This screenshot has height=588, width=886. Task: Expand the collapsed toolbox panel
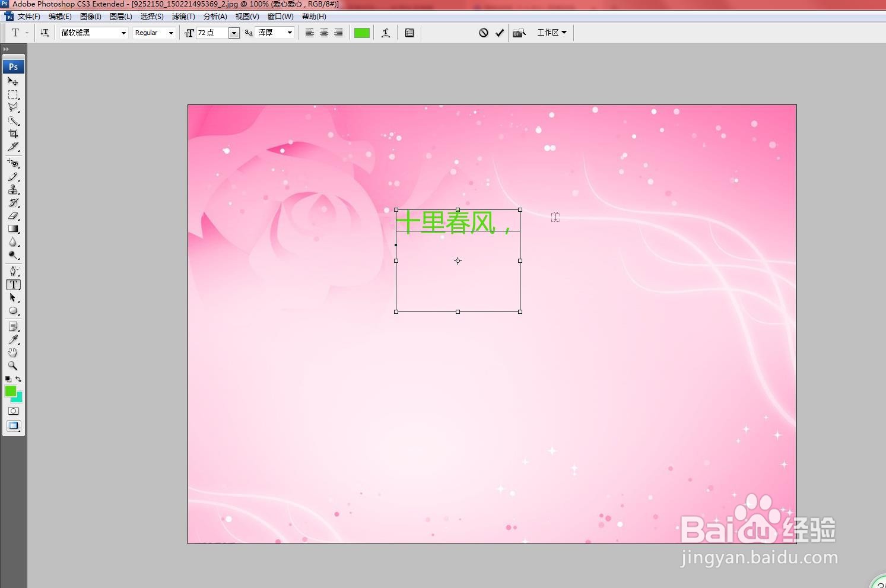coord(6,49)
